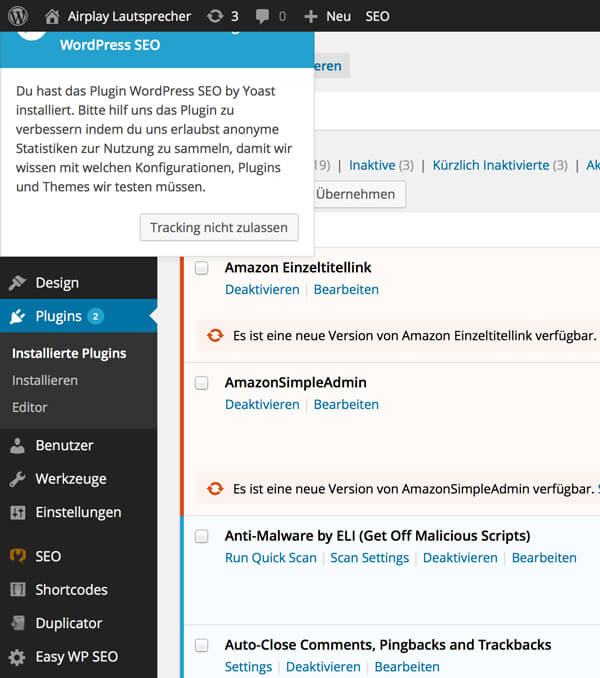Click Run Quick Scan for Anti-Malware
The height and width of the screenshot is (678, 600).
click(271, 558)
